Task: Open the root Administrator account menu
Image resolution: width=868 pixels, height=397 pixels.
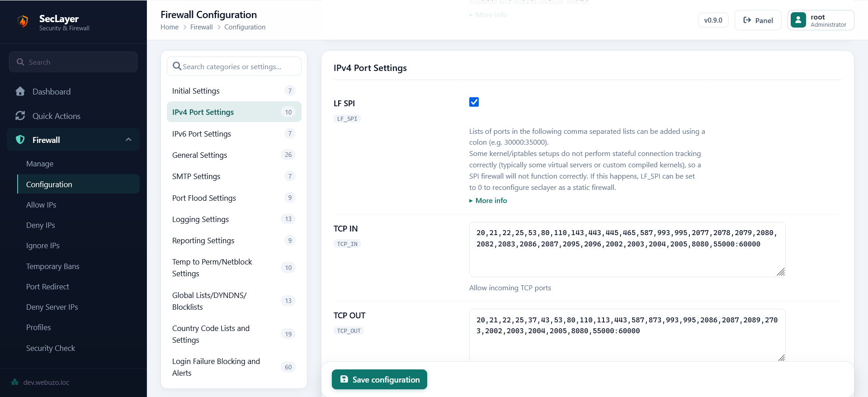Action: [821, 20]
